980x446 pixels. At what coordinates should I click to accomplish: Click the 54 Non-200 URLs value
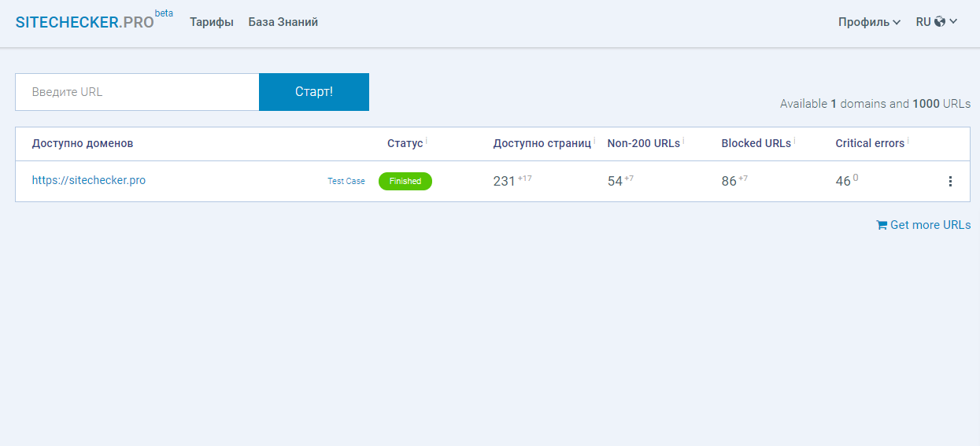tap(615, 181)
